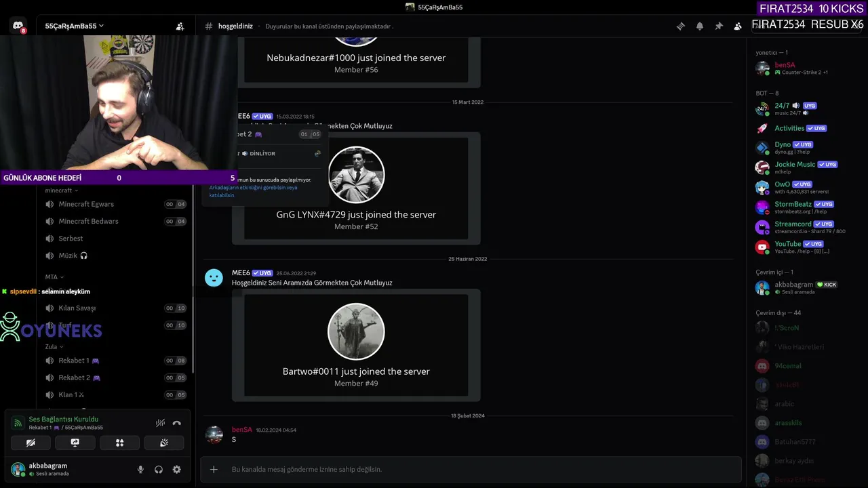
Task: Select offline member berkay aydın
Action: coord(807,461)
